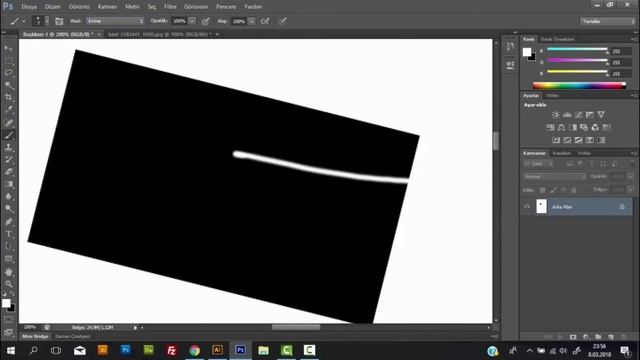Add a Brightness/Contrast adjustment
Image resolution: width=640 pixels, height=360 pixels.
[x=556, y=115]
